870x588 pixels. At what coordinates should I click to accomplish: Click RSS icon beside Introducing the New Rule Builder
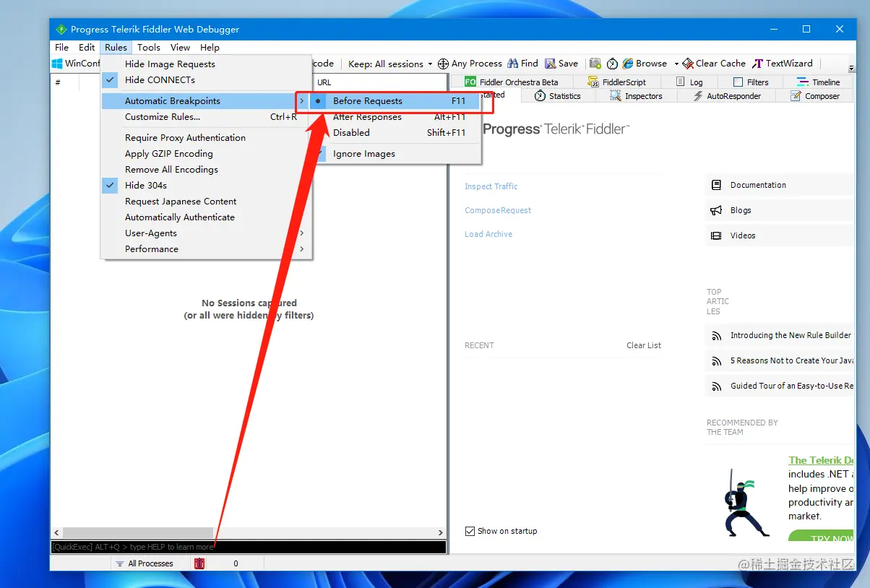click(717, 336)
